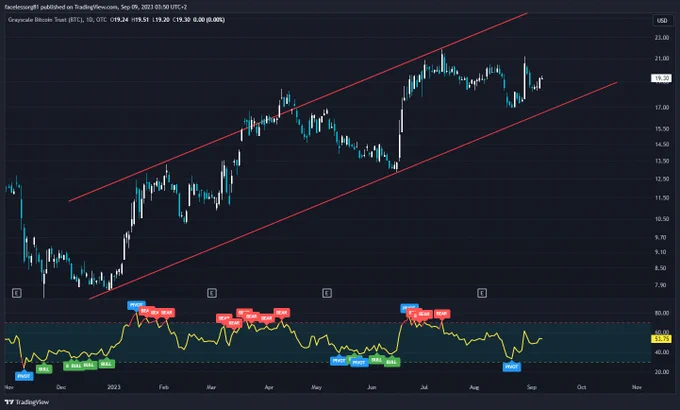Click the current price label 19.30

coord(661,78)
